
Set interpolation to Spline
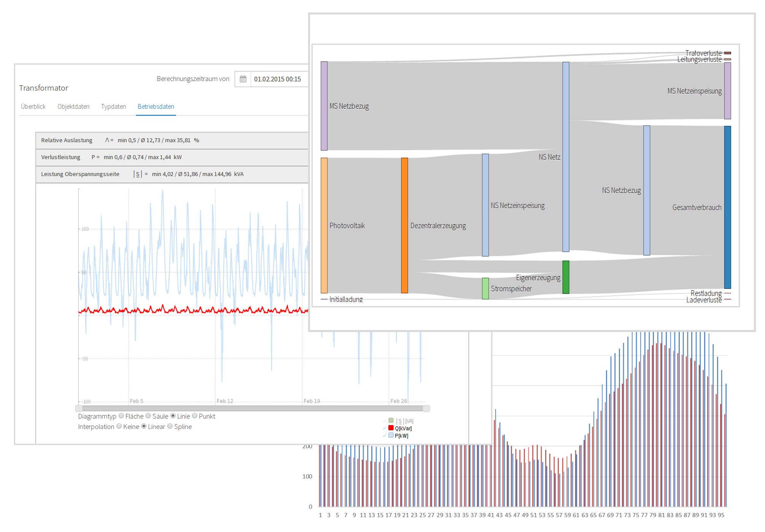(x=170, y=426)
